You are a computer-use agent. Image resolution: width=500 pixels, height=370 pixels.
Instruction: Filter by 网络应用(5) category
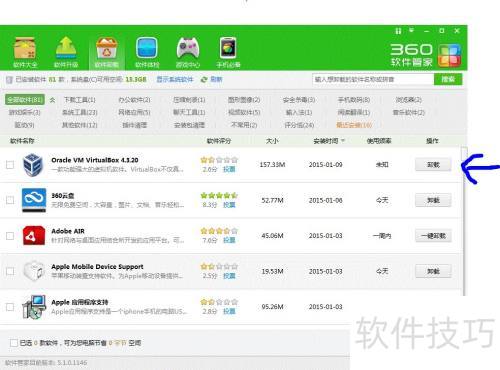pyautogui.click(x=134, y=112)
